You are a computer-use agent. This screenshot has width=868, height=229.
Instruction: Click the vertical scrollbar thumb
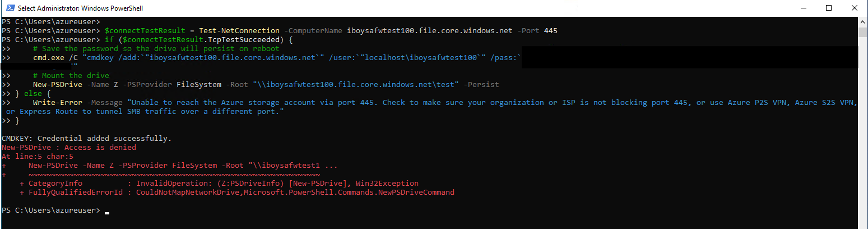(863, 32)
